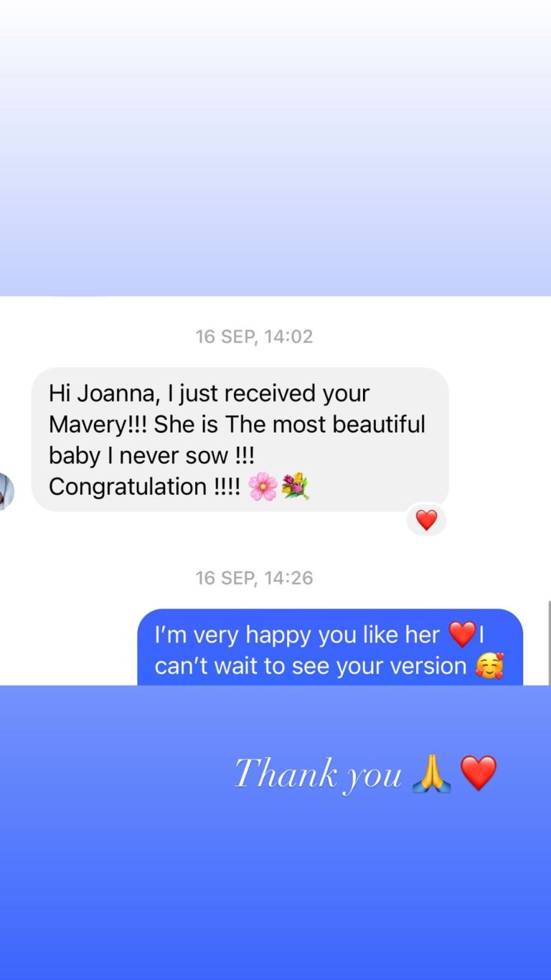
Task: Tap the red heart reaction under the received message
Action: coord(426,520)
